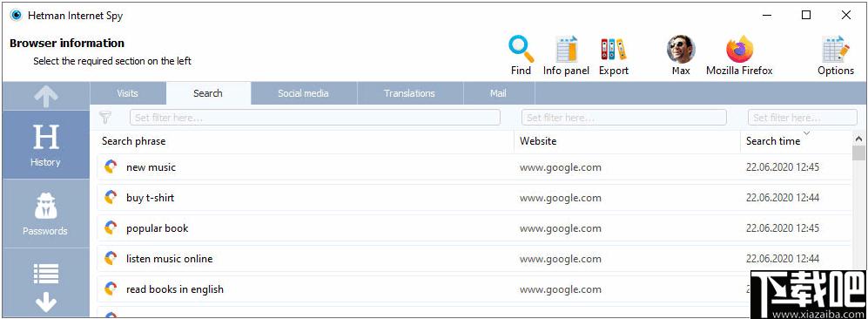The height and width of the screenshot is (319, 868).
Task: Select the History sidebar section
Action: click(46, 145)
